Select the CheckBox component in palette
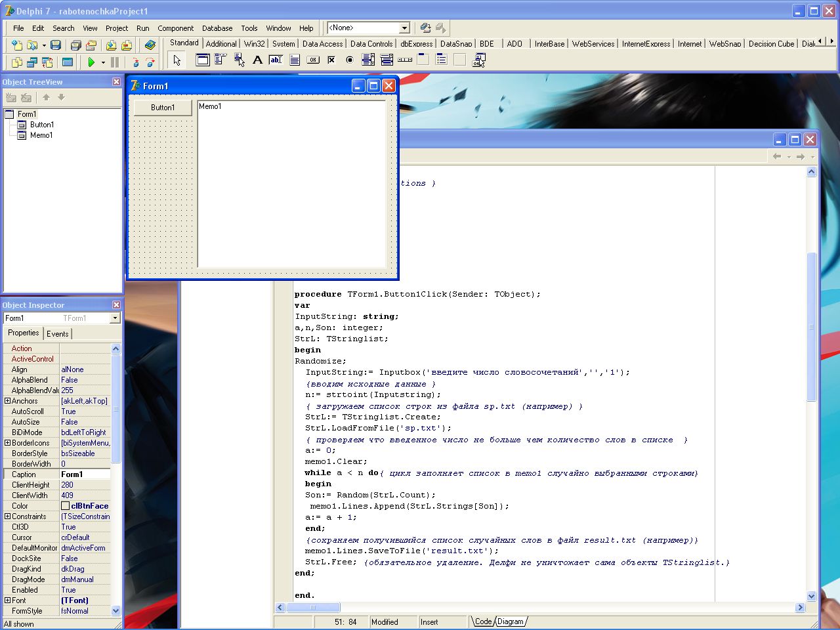This screenshot has height=630, width=840. pyautogui.click(x=331, y=60)
